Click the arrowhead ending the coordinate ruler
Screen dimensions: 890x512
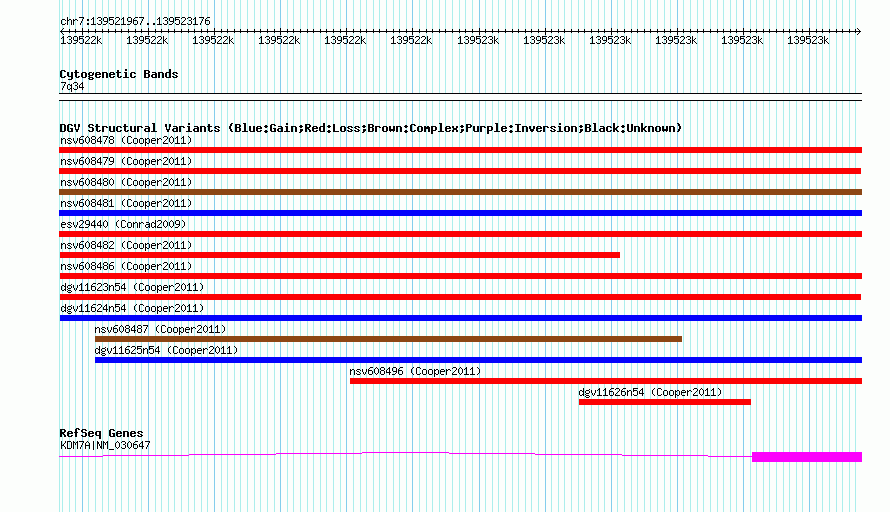click(x=858, y=31)
